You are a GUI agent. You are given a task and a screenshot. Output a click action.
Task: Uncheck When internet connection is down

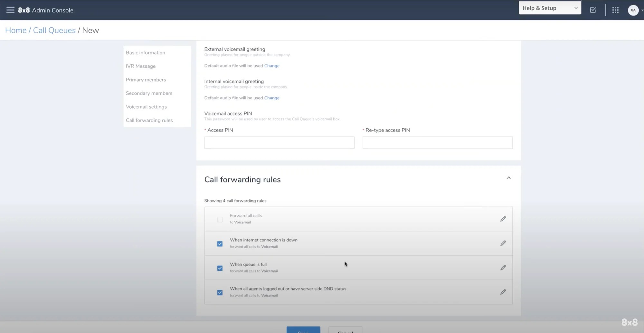coord(220,244)
